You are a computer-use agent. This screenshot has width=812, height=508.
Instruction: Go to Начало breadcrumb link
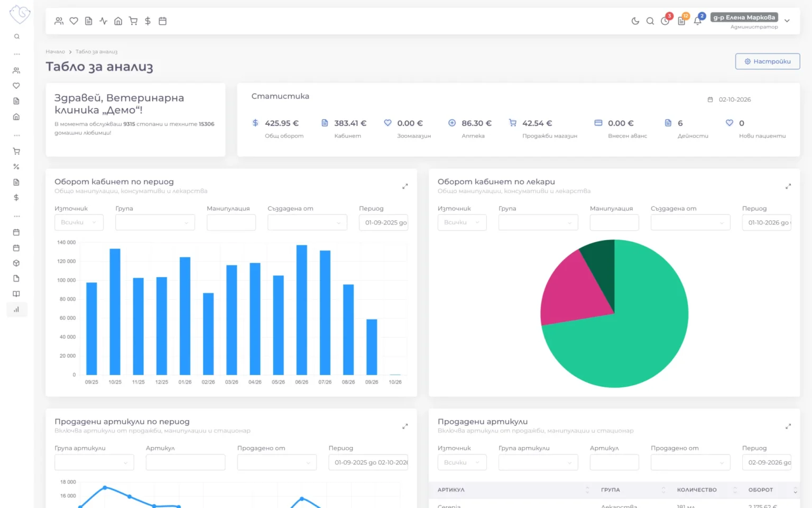click(x=55, y=52)
